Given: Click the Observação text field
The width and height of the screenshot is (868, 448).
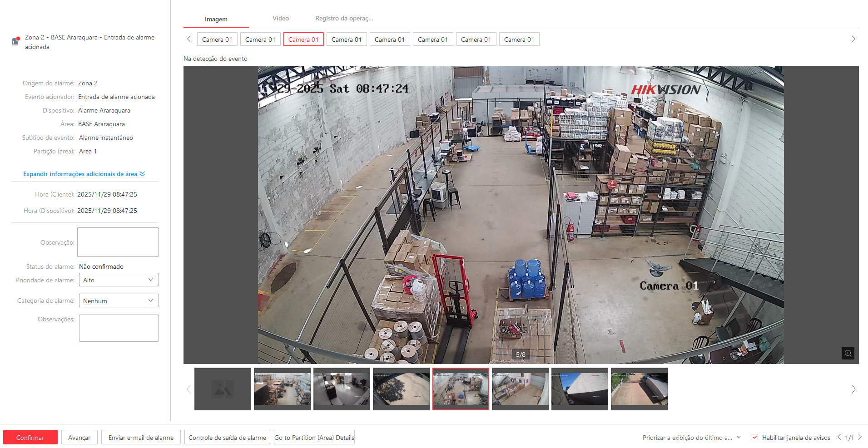Looking at the screenshot, I should [118, 242].
